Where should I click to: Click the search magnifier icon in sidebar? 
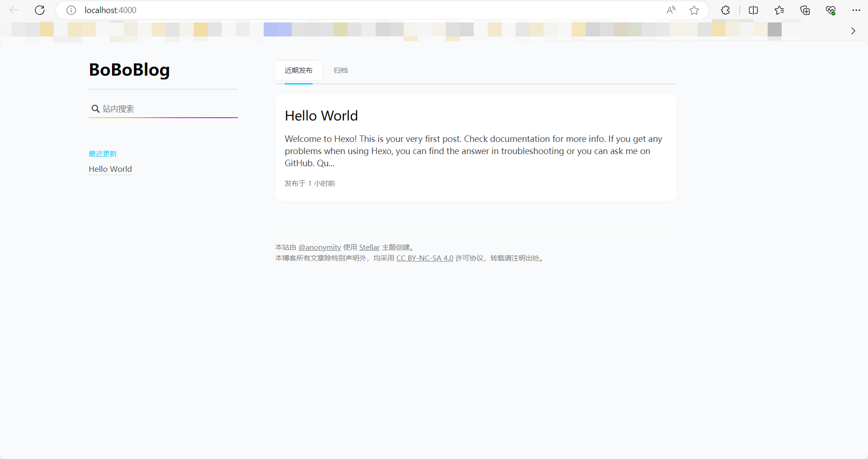[95, 109]
